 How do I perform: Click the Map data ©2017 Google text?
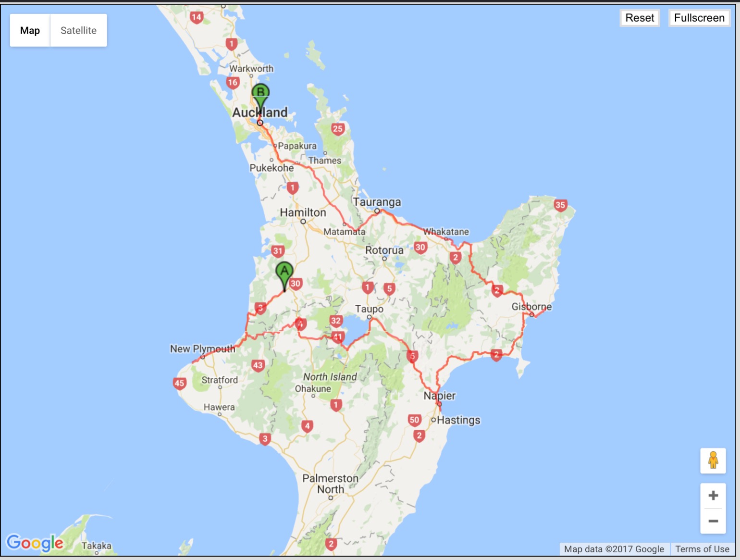coord(614,549)
